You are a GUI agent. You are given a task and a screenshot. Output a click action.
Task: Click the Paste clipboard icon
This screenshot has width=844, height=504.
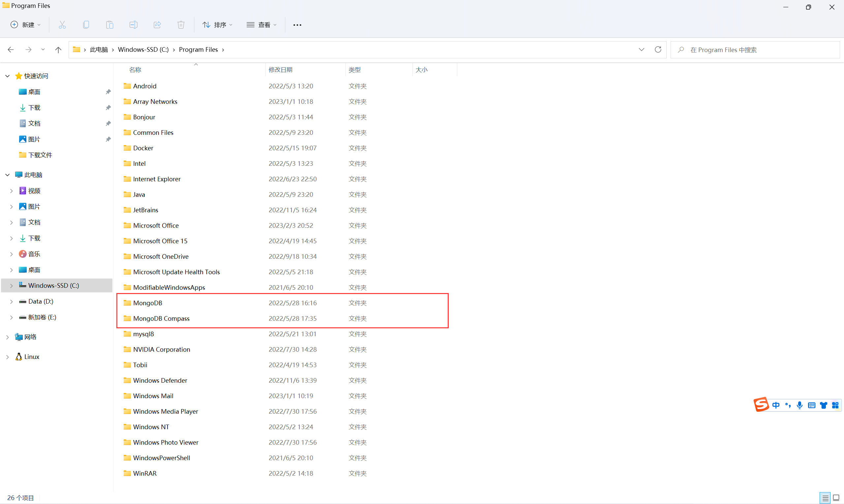pos(110,25)
